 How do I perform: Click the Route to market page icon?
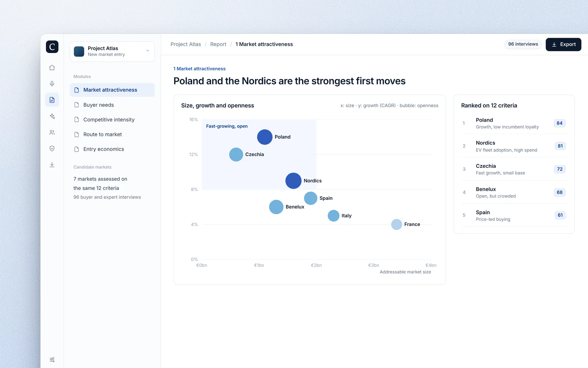(x=77, y=134)
